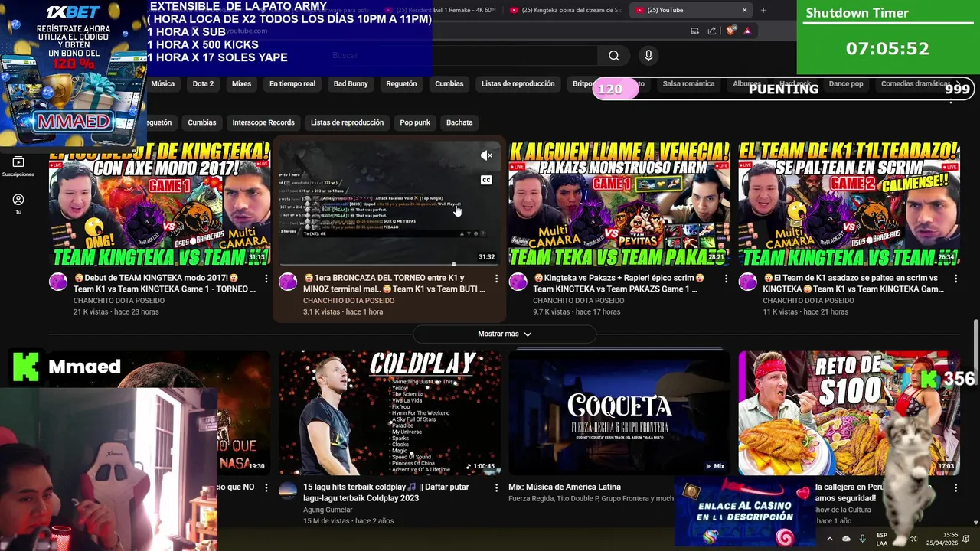Open channel avatar beside Kingteka vs Pakazs title

tap(518, 282)
